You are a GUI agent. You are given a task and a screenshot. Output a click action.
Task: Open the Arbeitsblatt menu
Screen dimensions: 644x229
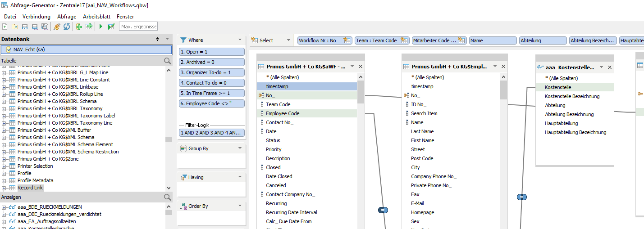point(96,17)
